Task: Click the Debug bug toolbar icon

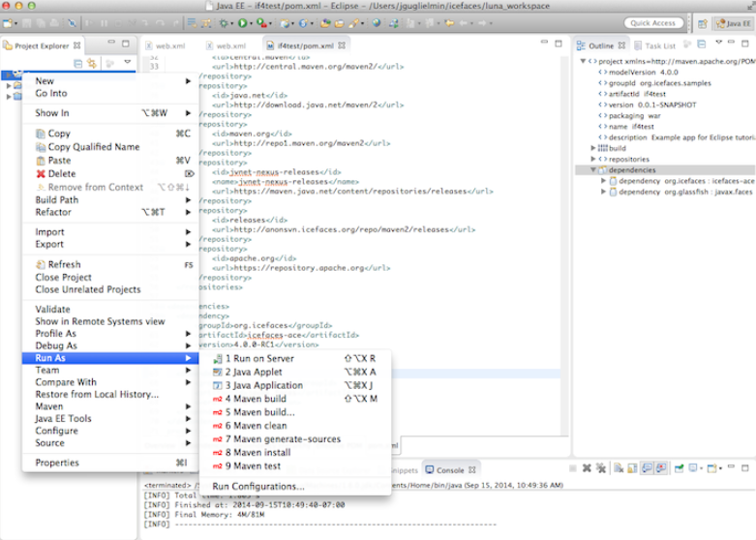Action: [x=225, y=22]
